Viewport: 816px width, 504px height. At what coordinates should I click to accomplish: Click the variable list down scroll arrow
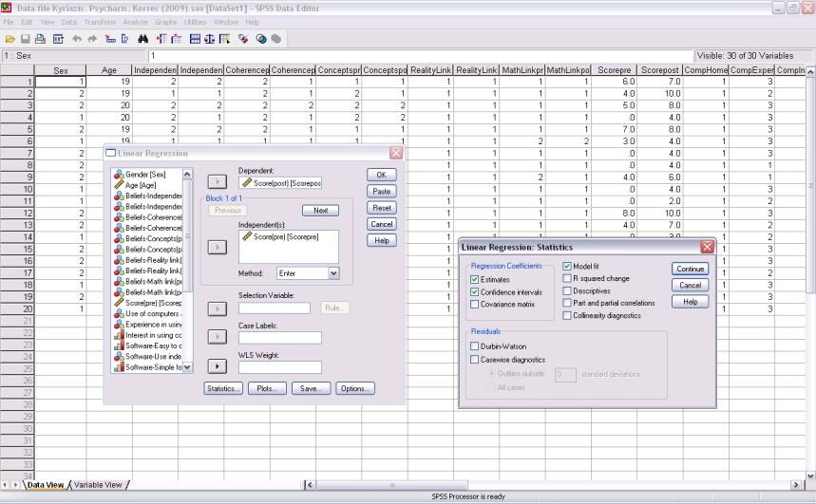click(187, 367)
